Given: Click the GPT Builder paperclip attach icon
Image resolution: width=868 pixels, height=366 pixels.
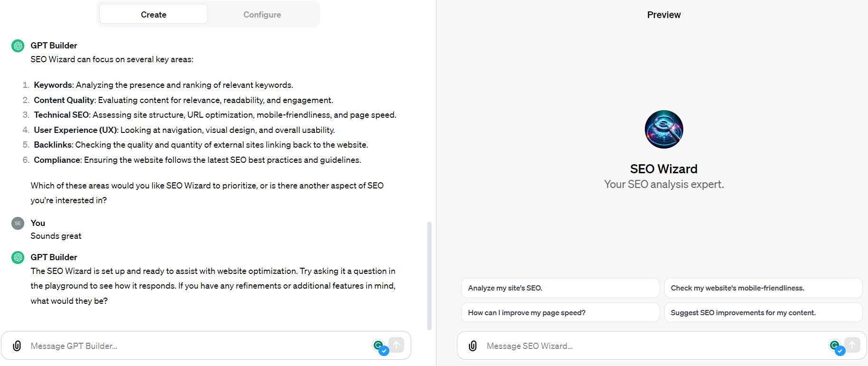Looking at the screenshot, I should click(17, 346).
